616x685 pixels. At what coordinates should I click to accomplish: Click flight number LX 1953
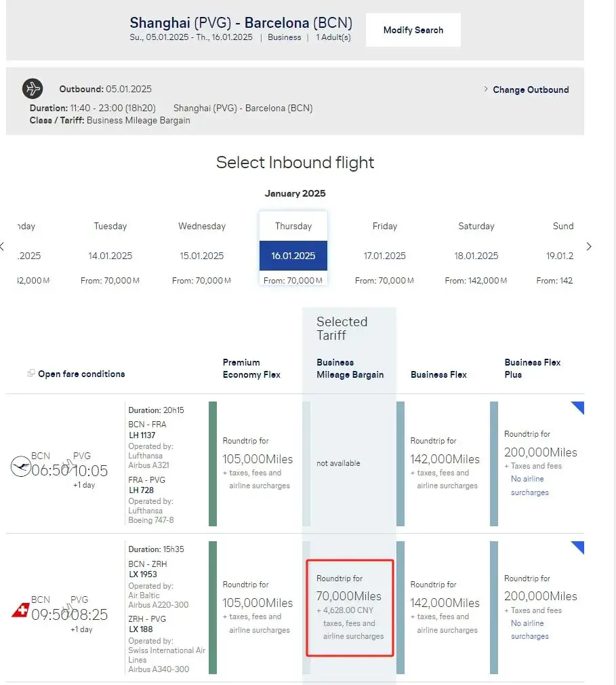click(142, 574)
